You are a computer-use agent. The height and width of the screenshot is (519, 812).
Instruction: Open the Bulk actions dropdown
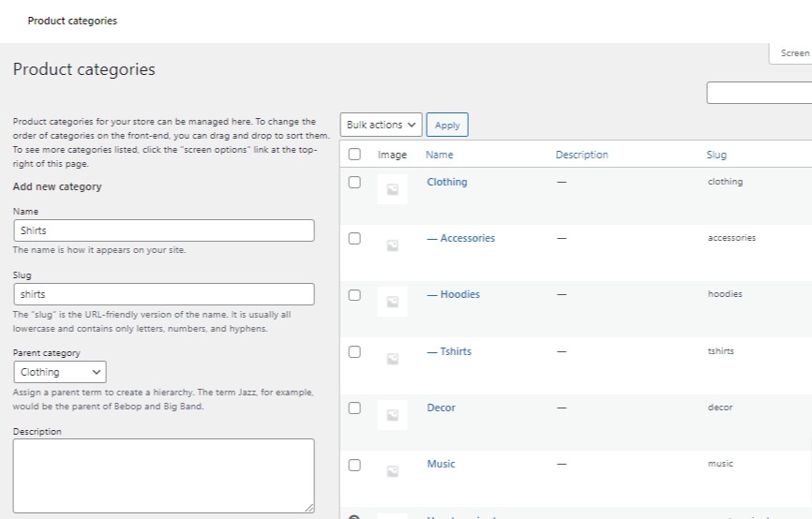click(x=381, y=125)
